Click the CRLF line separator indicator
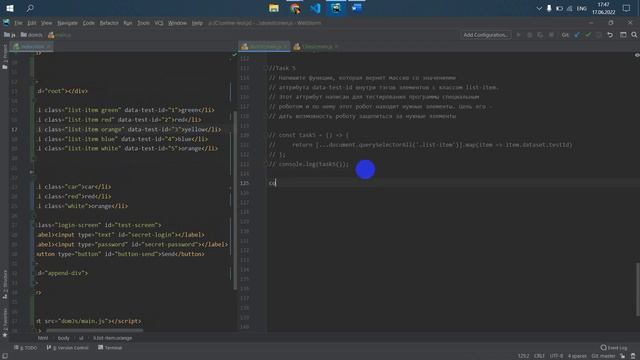 point(539,356)
